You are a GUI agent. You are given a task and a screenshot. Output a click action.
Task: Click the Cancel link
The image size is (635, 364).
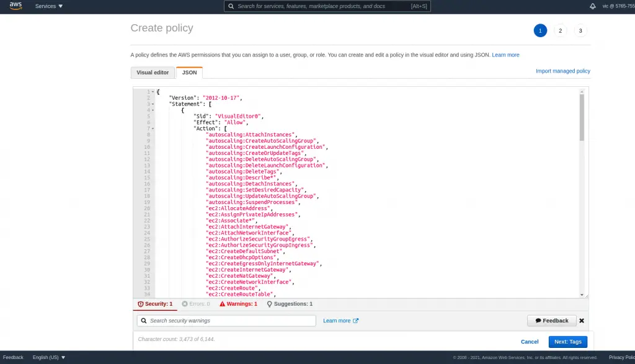click(530, 342)
